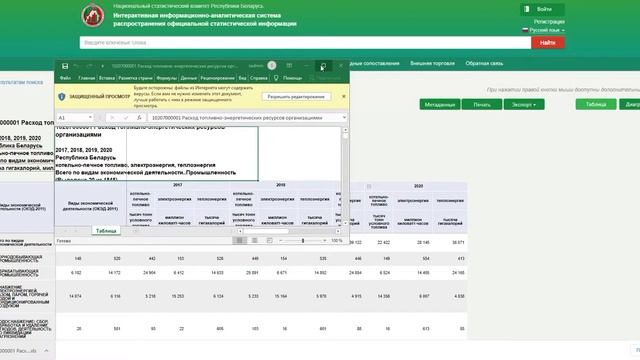Screen dimensions: 640x360
Task: Open the Регистрация link
Action: [549, 22]
